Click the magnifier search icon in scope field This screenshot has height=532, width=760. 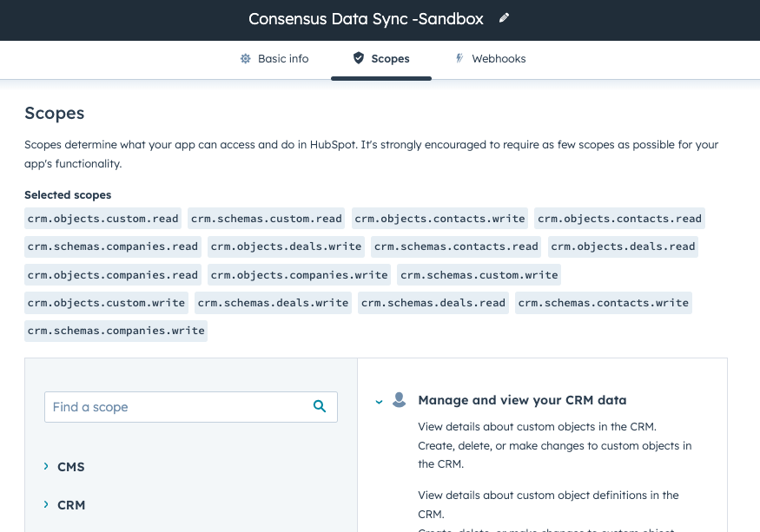(x=320, y=406)
